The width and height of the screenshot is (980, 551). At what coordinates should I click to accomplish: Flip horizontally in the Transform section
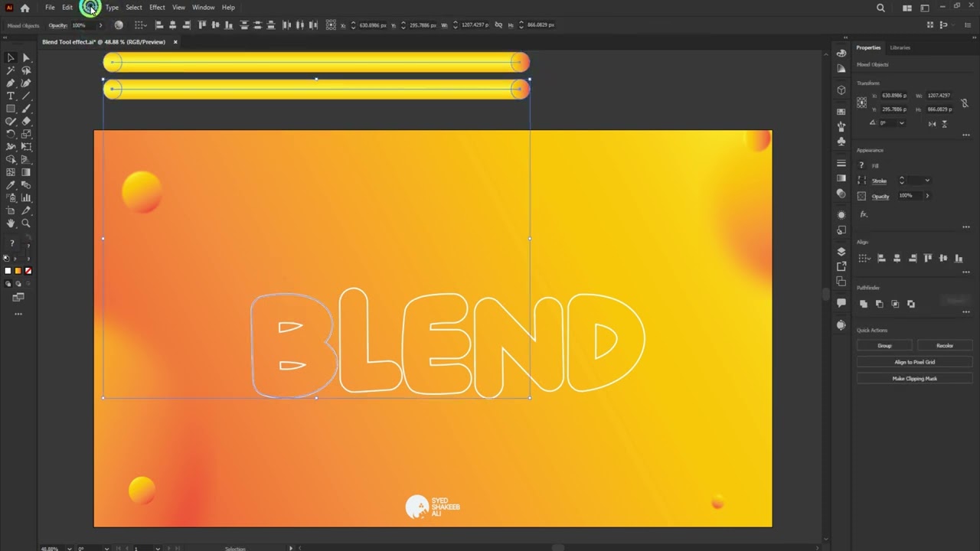(x=933, y=123)
